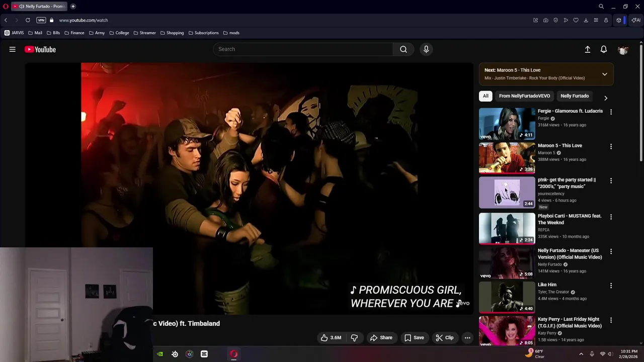Dislike the video with thumbs down
The image size is (644, 362).
tap(354, 338)
